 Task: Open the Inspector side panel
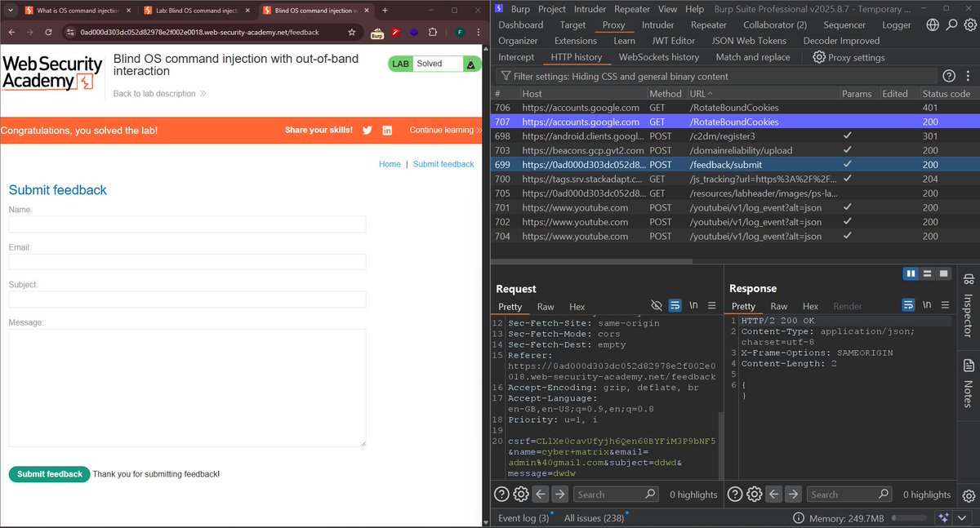tap(969, 314)
